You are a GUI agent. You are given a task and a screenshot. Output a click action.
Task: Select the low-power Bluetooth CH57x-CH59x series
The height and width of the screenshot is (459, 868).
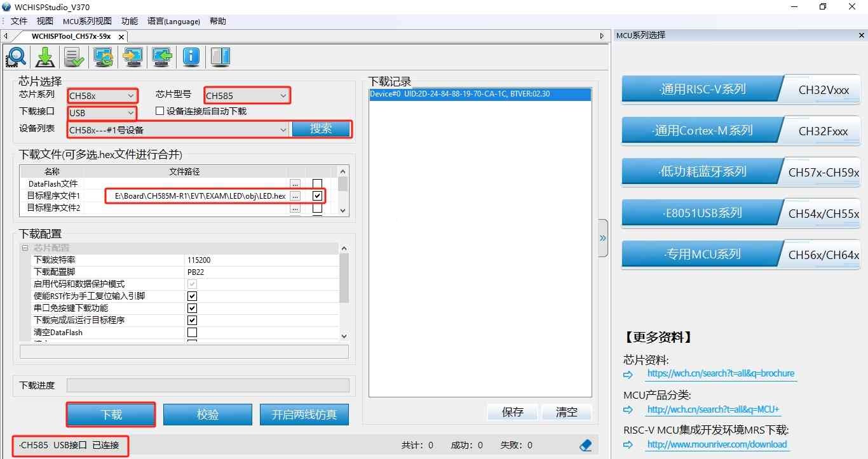pyautogui.click(x=740, y=171)
